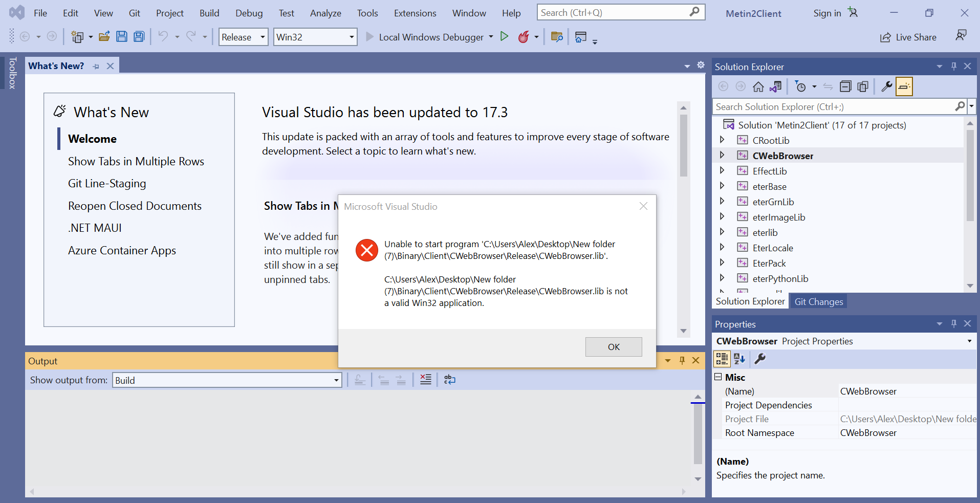Click the tab window settings gear icon
Screen dimensions: 980x503
[701, 65]
